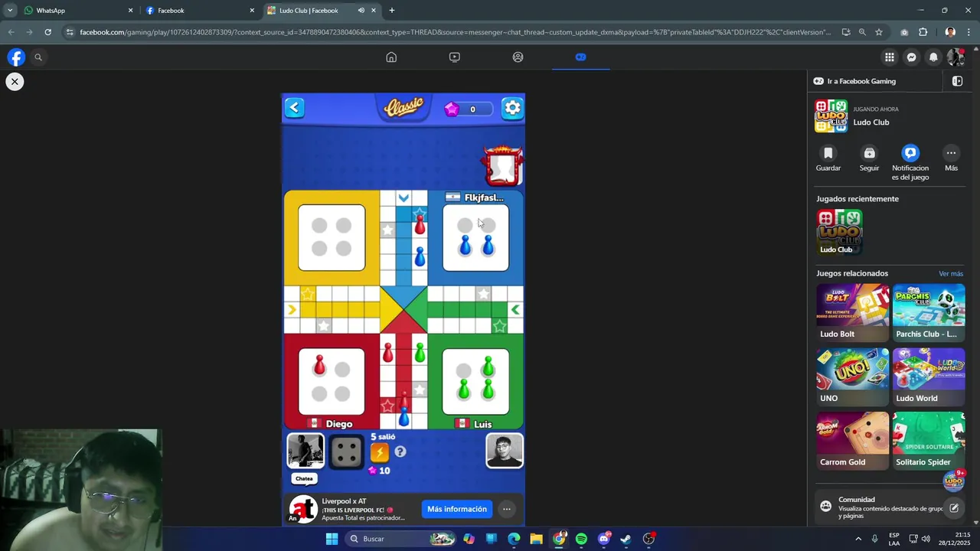Open the volume control in system tray
Image resolution: width=980 pixels, height=551 pixels.
(x=926, y=539)
